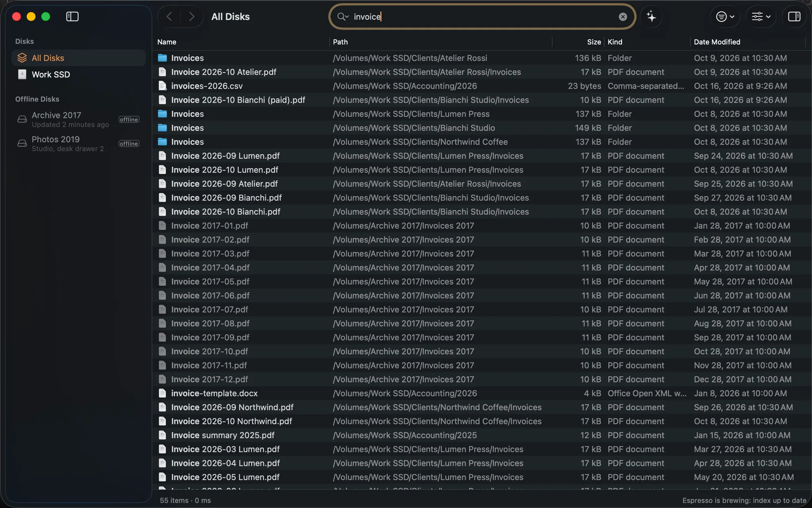Click the Work SSD drive icon
This screenshot has height=508, width=812.
(22, 75)
